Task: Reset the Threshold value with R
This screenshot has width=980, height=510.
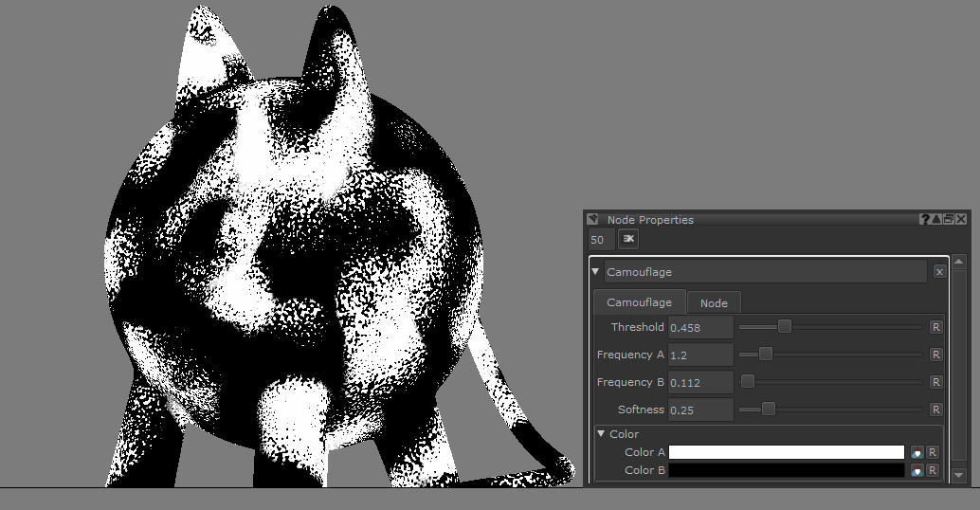Action: 935,327
